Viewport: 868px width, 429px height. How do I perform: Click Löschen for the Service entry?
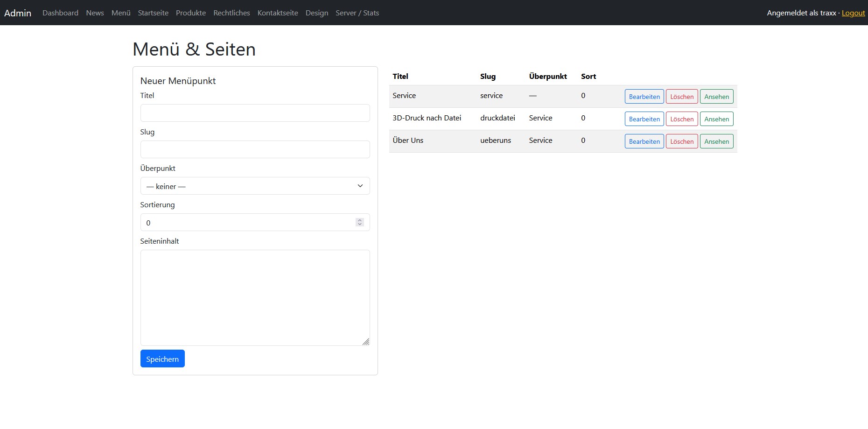681,96
